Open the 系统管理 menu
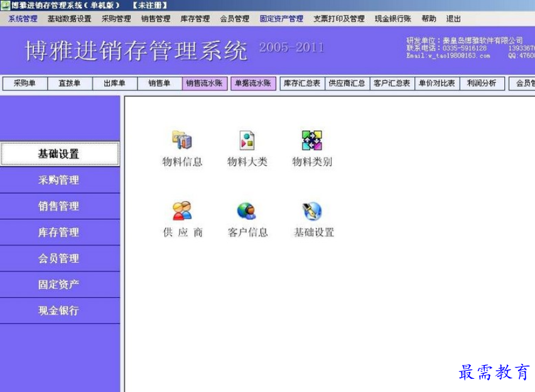535x392 pixels. pos(23,19)
